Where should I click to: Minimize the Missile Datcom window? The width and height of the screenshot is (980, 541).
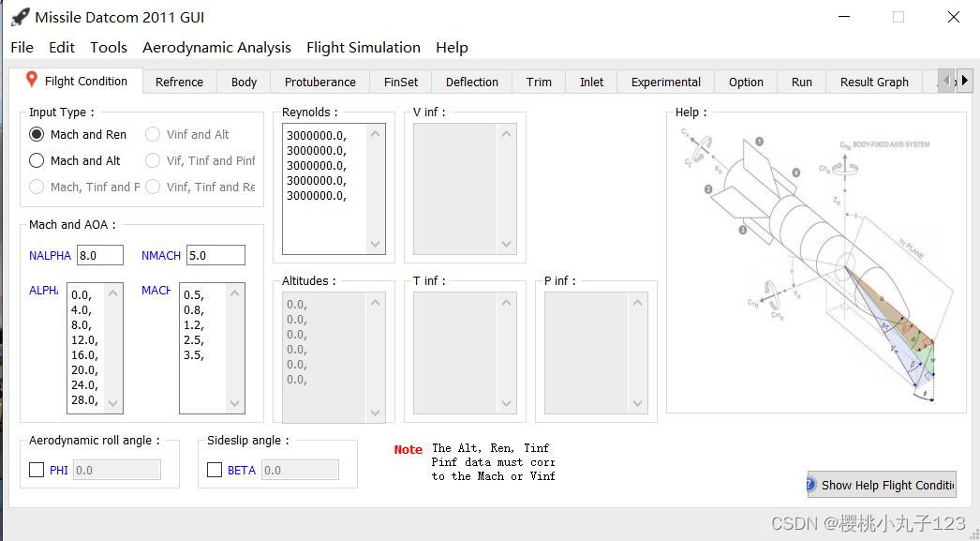(844, 17)
